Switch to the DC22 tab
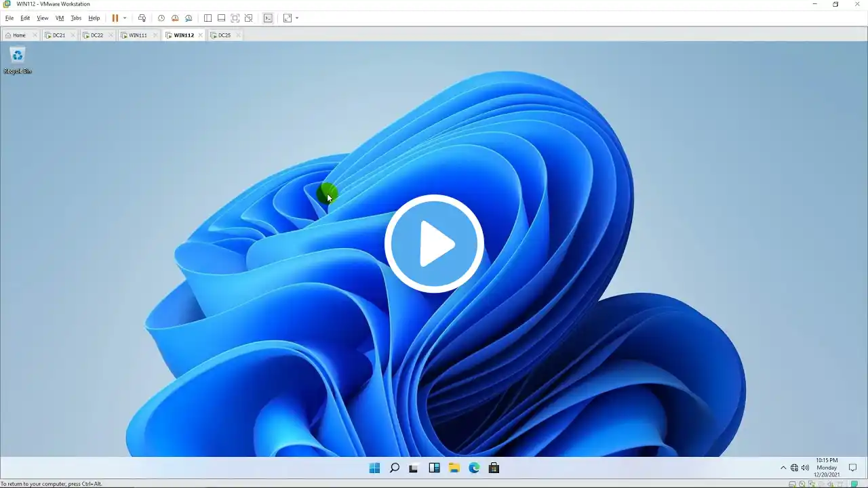868x488 pixels. pos(97,35)
